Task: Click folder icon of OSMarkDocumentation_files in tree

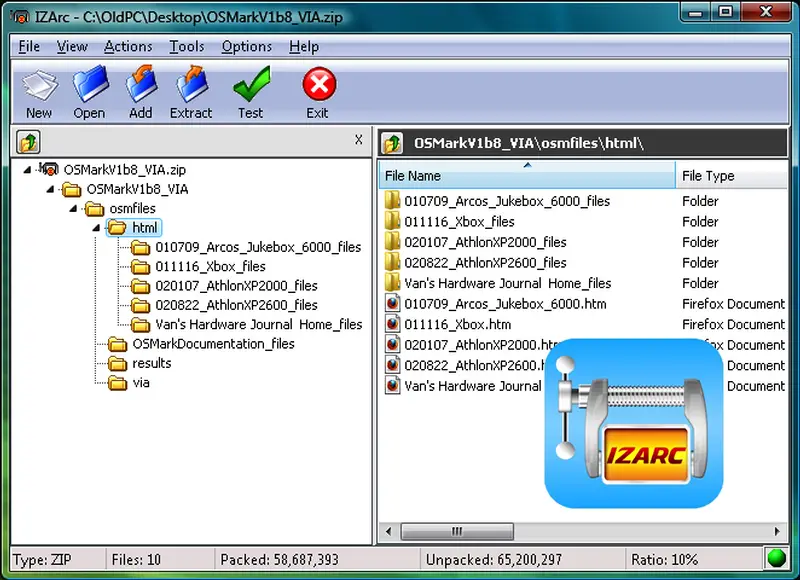Action: click(117, 344)
